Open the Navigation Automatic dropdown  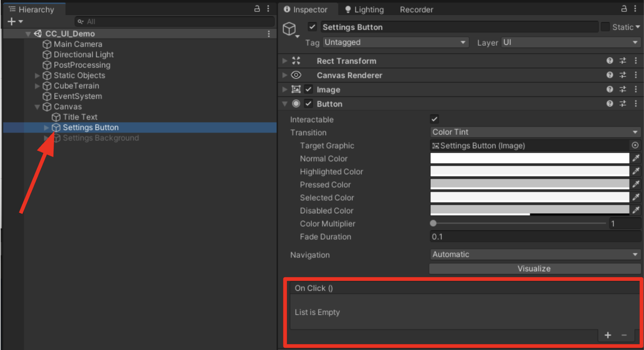(535, 255)
